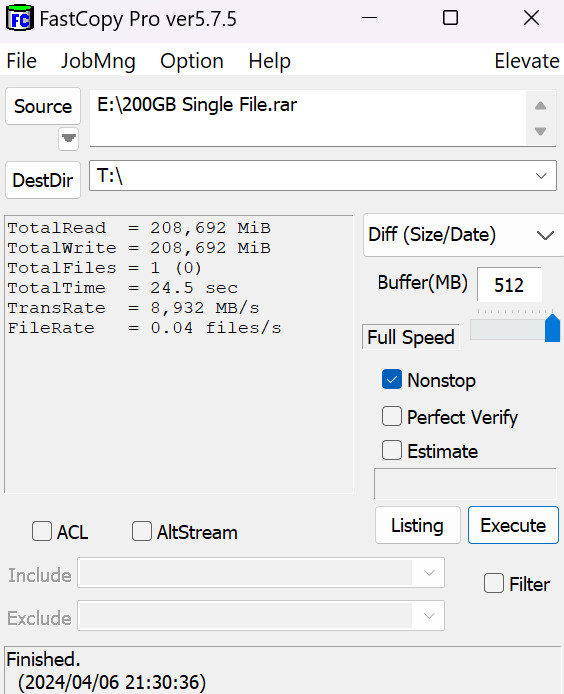Screen dimensions: 564x694
Task: Enable the Perfect Verify checkbox
Action: (392, 416)
